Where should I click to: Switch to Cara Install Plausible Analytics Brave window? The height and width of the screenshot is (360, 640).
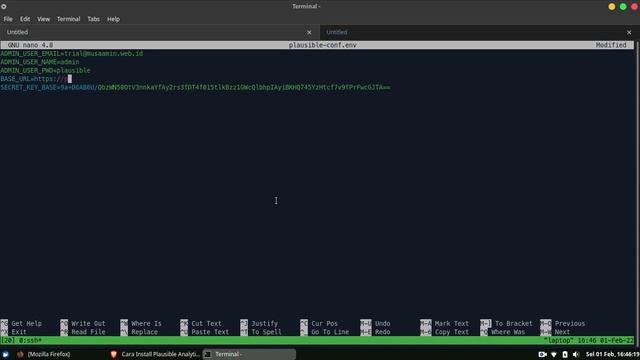tap(155, 354)
